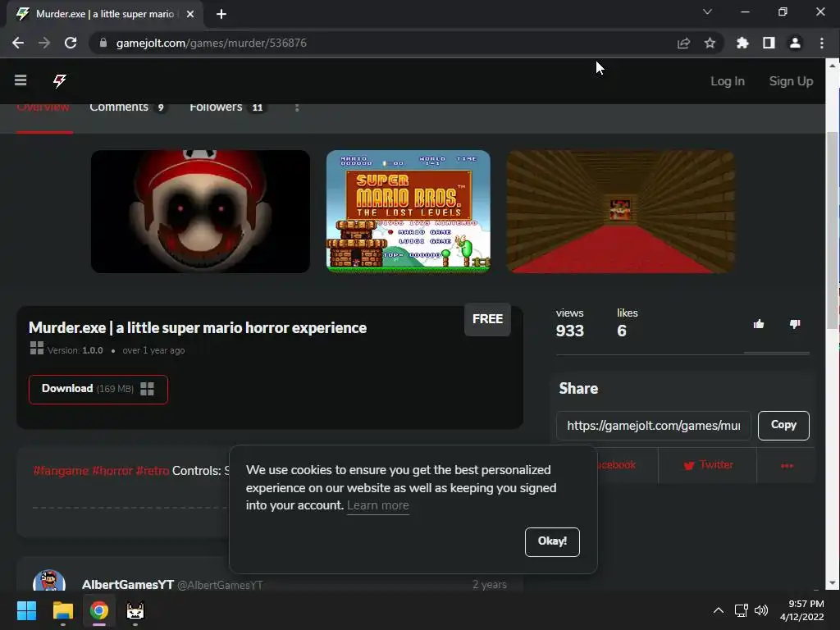Screen dimensions: 840x630
Task: Click the Game Jolt lightning logo
Action: (x=59, y=81)
